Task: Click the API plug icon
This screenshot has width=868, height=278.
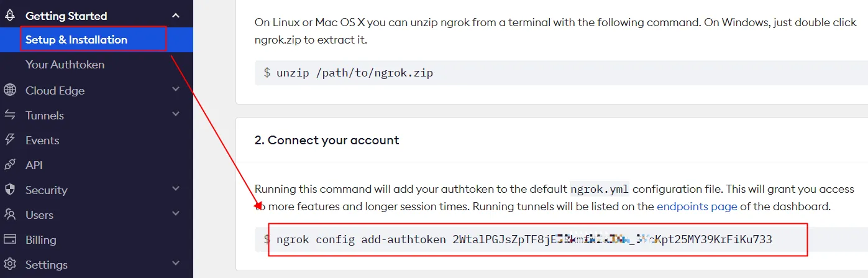Action: click(10, 165)
